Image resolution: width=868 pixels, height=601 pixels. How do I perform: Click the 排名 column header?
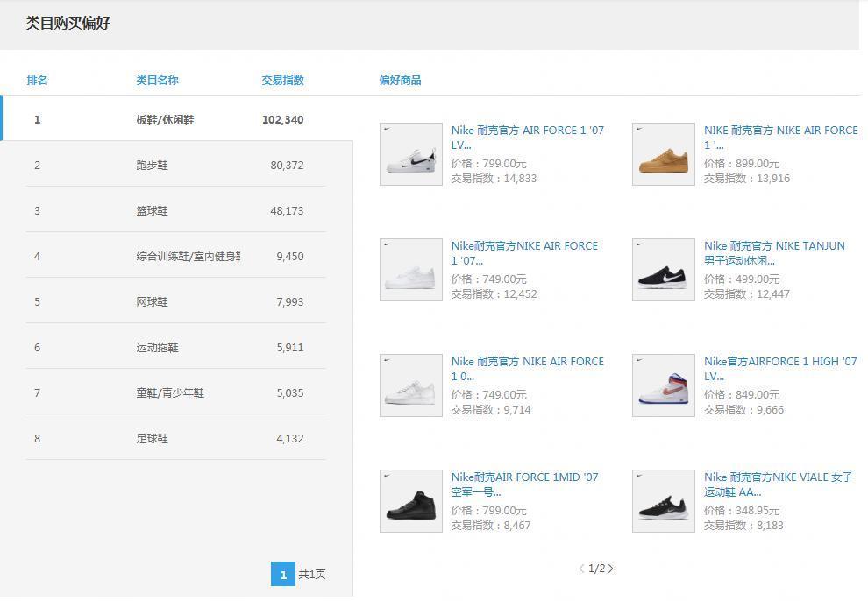[x=37, y=80]
